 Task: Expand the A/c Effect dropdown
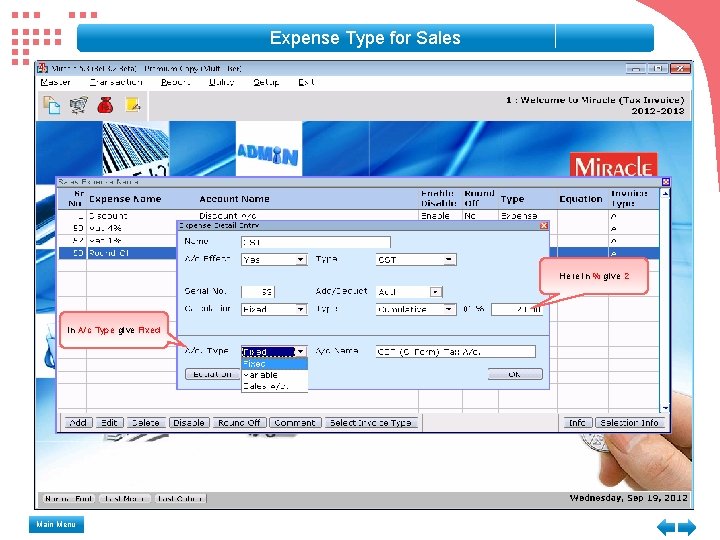300,259
